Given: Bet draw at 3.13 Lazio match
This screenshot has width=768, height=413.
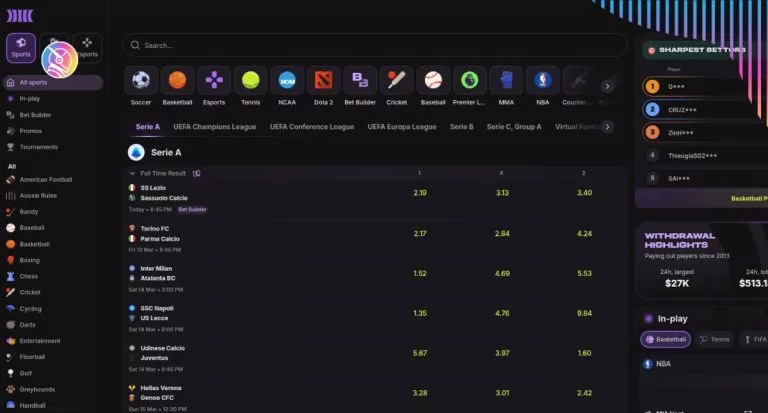Looking at the screenshot, I should pos(502,193).
